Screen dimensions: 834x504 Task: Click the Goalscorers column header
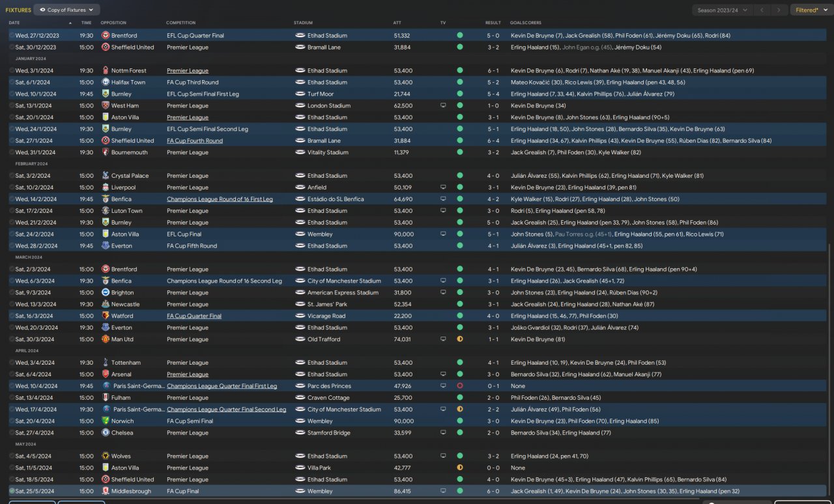pyautogui.click(x=526, y=23)
